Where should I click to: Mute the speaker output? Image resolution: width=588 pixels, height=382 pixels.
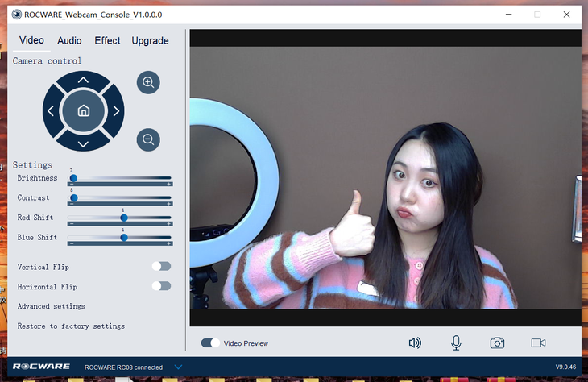coord(415,343)
